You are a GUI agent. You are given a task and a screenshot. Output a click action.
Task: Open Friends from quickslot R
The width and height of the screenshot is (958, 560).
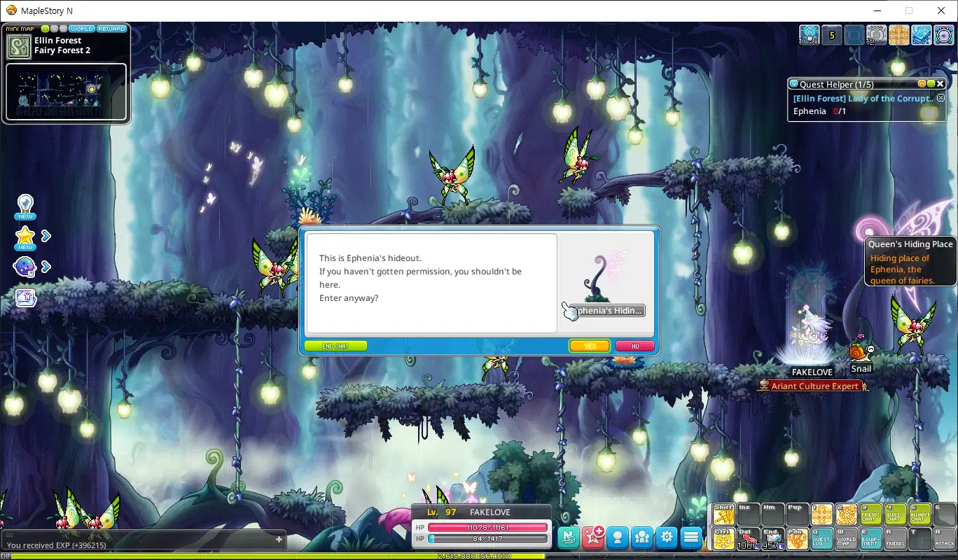click(x=896, y=538)
